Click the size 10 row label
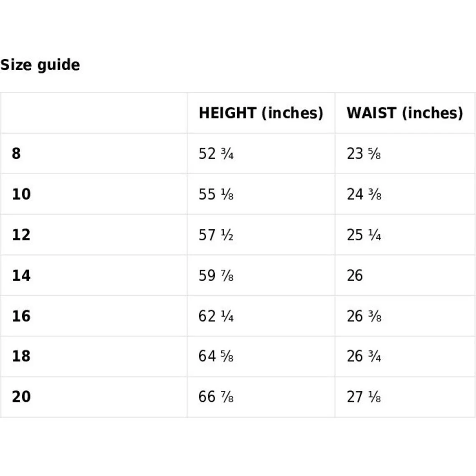Screen dimensions: 476x476 [x=21, y=194]
